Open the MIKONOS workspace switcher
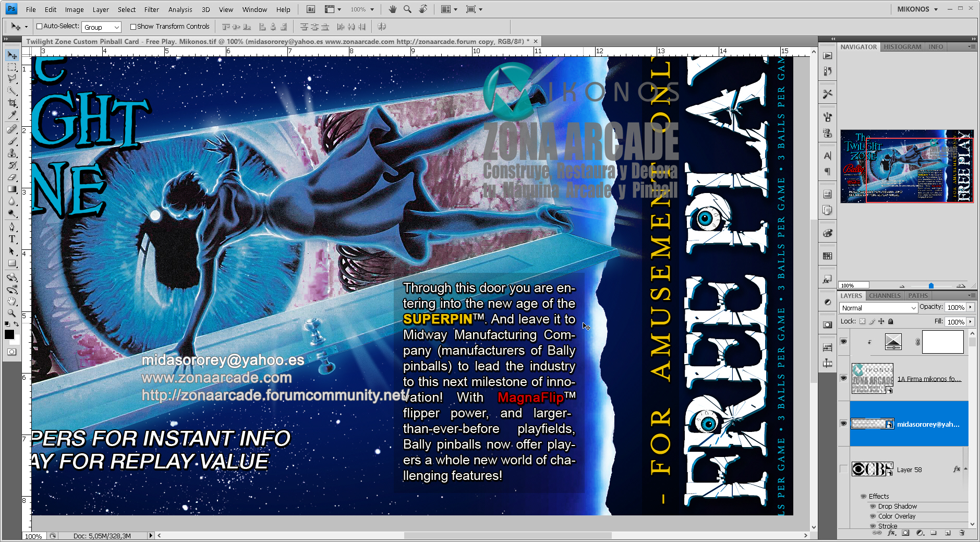Screen dimensions: 980x542 pos(917,9)
